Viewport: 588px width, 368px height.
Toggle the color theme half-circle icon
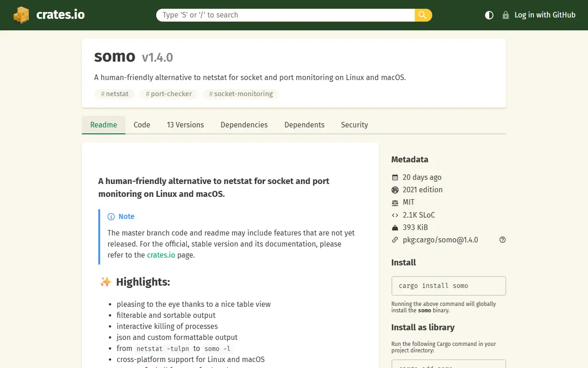click(x=489, y=15)
